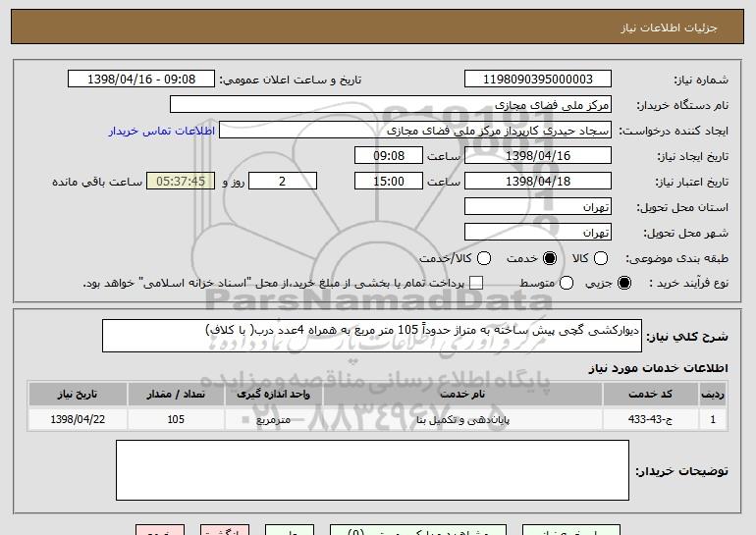The width and height of the screenshot is (756, 535).
Task: Choose the جزیی purchase process option
Action: [x=623, y=283]
